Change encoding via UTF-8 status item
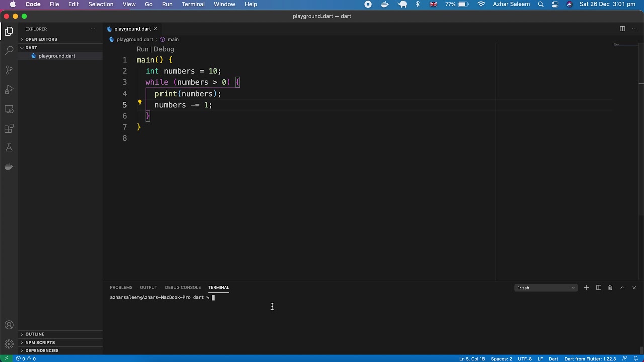Viewport: 644px width, 362px height. (525, 359)
